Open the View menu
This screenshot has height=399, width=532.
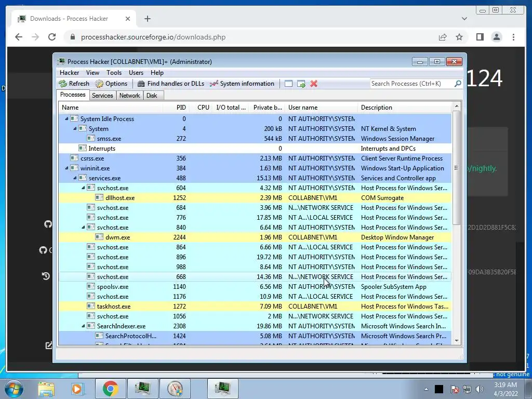(x=92, y=73)
